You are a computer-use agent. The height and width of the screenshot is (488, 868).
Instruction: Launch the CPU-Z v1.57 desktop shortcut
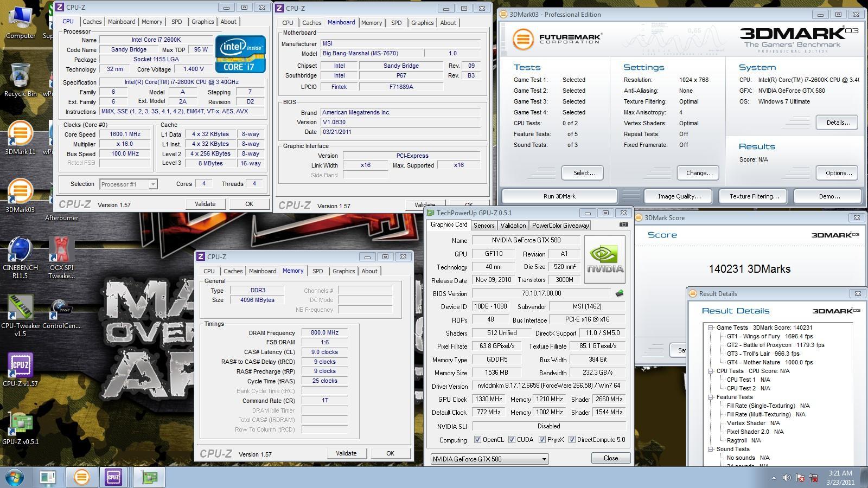(20, 370)
